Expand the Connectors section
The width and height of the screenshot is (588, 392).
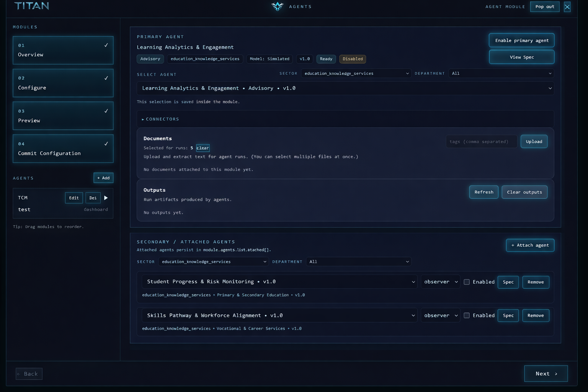(161, 119)
